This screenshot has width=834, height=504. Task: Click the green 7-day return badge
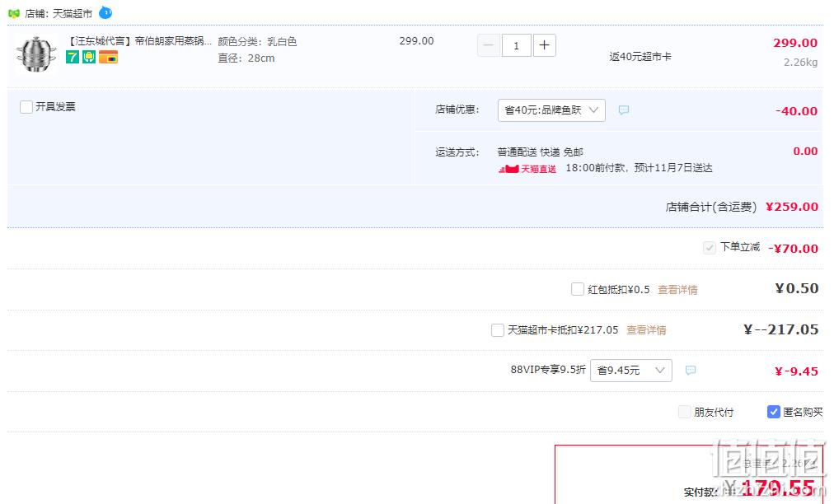73,57
